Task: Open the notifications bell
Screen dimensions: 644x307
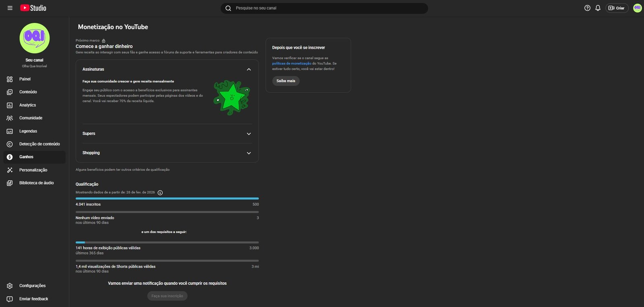Action: 598,8
